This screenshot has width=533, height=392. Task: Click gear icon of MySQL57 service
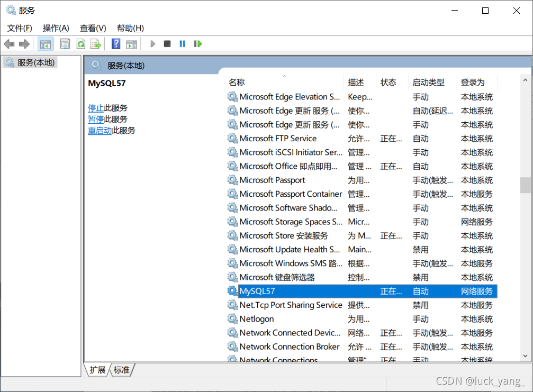(232, 291)
